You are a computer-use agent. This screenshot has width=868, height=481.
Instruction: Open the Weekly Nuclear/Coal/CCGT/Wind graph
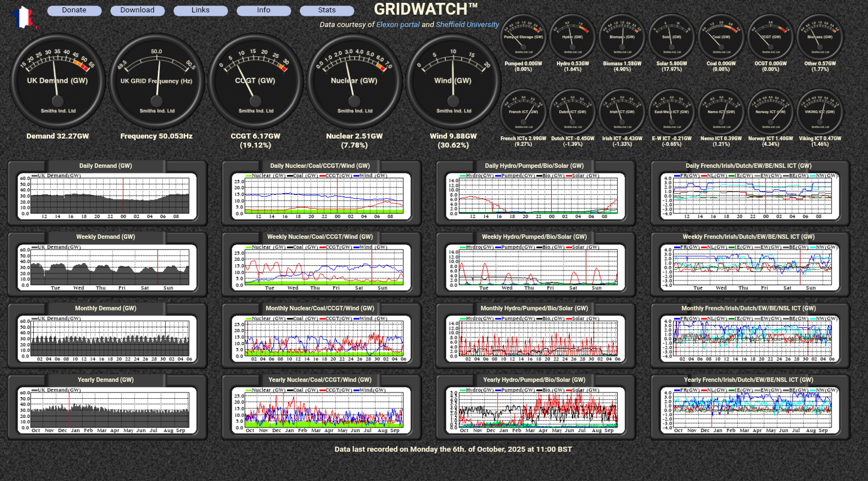point(321,267)
